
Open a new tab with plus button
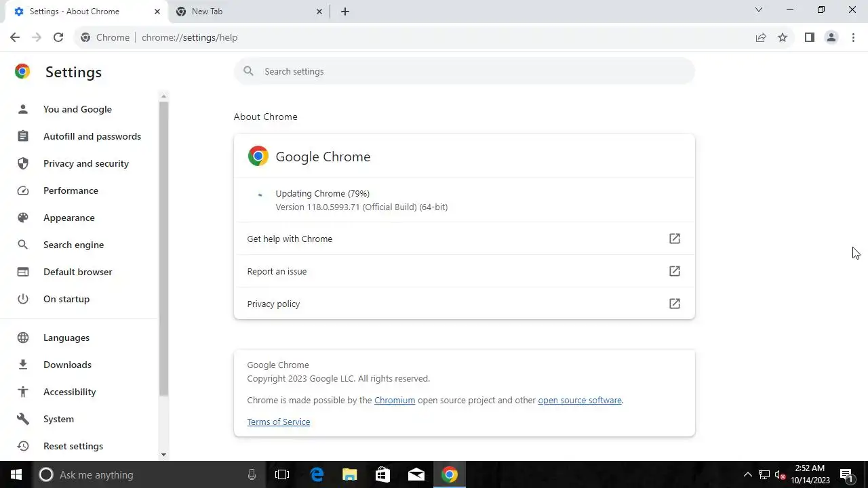coord(345,12)
